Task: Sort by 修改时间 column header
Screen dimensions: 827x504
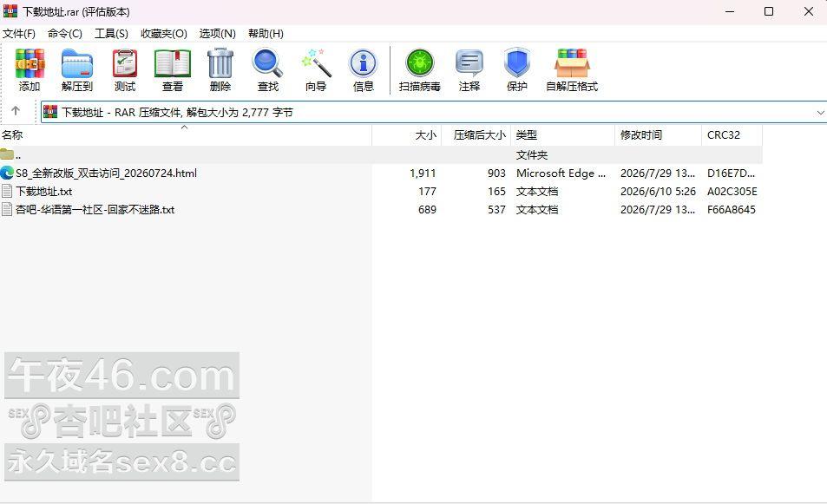Action: [659, 135]
